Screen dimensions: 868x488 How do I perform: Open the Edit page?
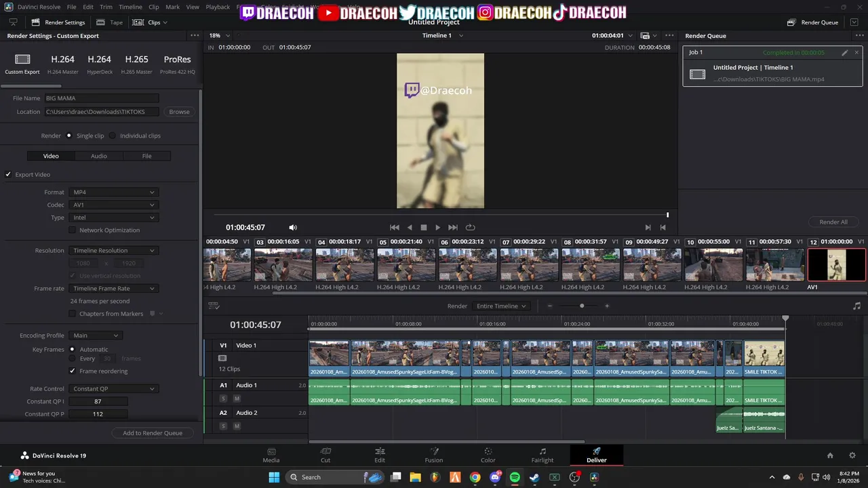coord(380,455)
